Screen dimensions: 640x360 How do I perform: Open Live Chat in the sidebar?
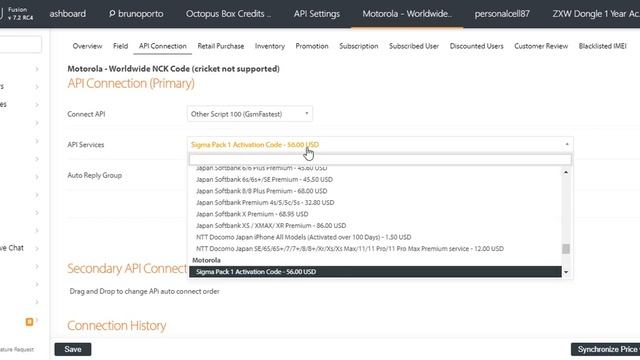click(12, 248)
